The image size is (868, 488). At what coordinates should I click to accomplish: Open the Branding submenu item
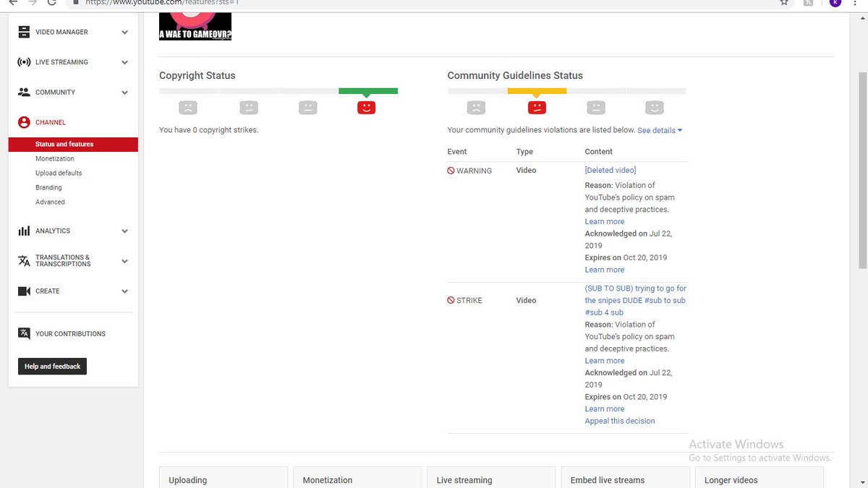pyautogui.click(x=48, y=188)
